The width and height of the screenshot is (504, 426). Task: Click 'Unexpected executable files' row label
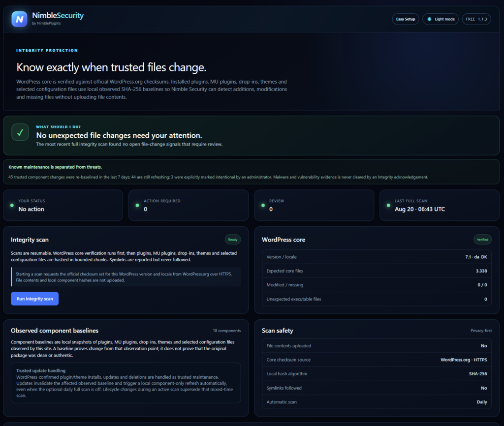[x=294, y=299]
